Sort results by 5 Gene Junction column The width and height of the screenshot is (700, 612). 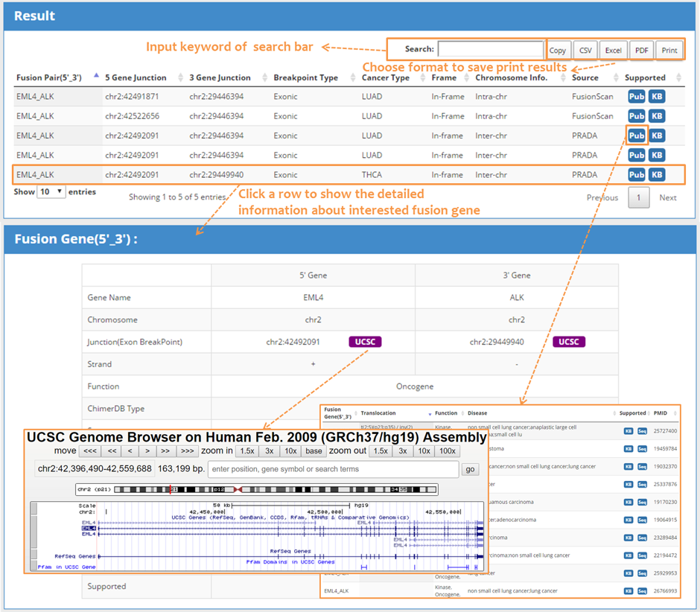pyautogui.click(x=144, y=77)
